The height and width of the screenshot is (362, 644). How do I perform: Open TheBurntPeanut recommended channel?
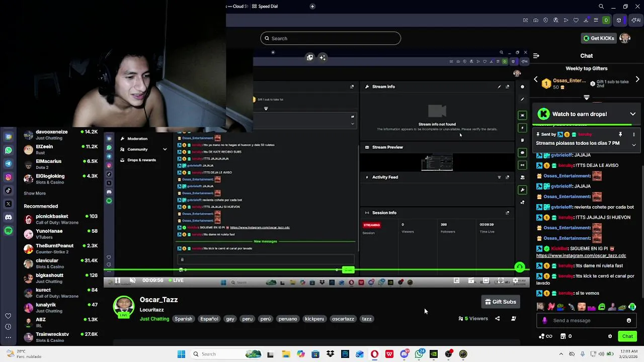60,248
